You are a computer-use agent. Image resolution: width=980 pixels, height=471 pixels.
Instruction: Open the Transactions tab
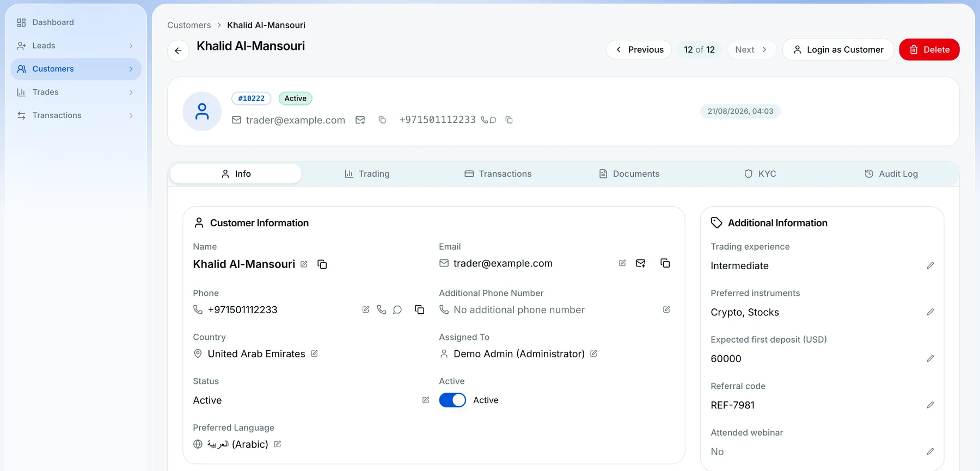(498, 174)
